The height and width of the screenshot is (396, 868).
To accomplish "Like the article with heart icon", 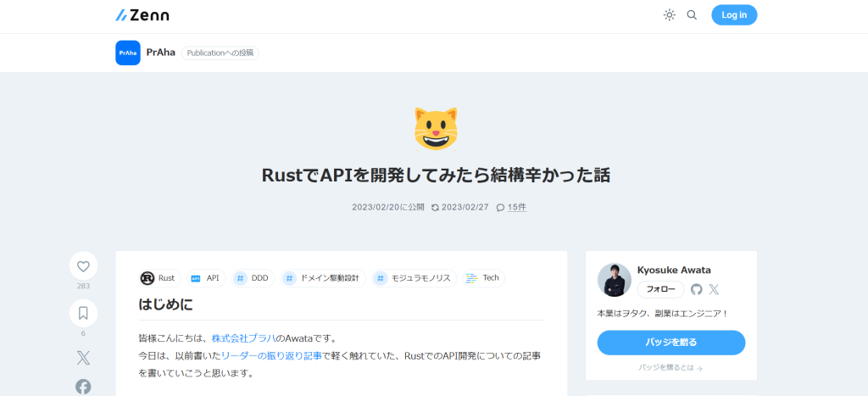I will (83, 266).
